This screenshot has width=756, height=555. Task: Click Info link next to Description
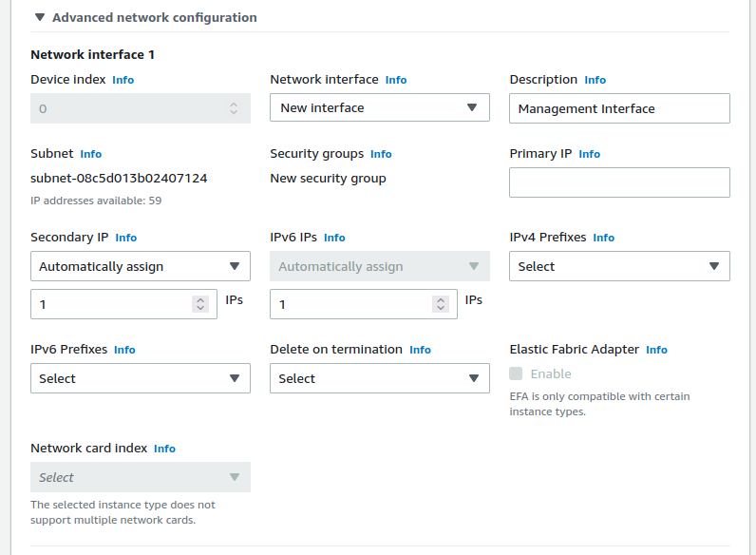tap(595, 80)
